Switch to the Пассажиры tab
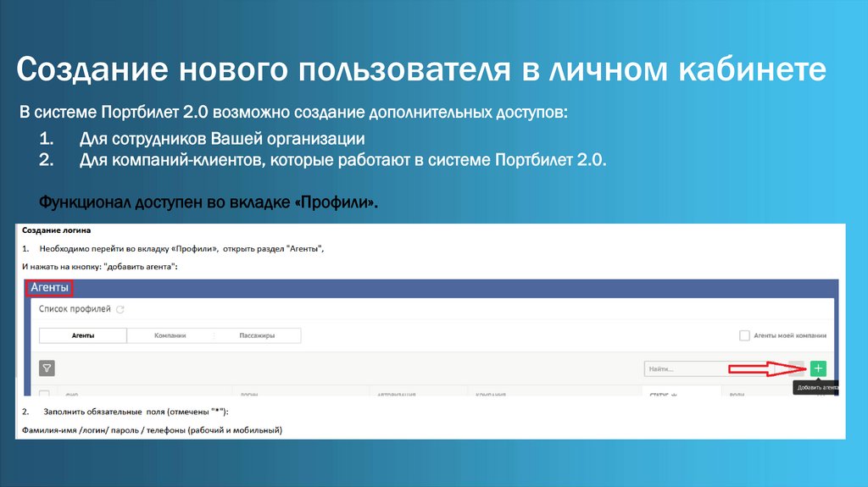The image size is (868, 487). (257, 335)
